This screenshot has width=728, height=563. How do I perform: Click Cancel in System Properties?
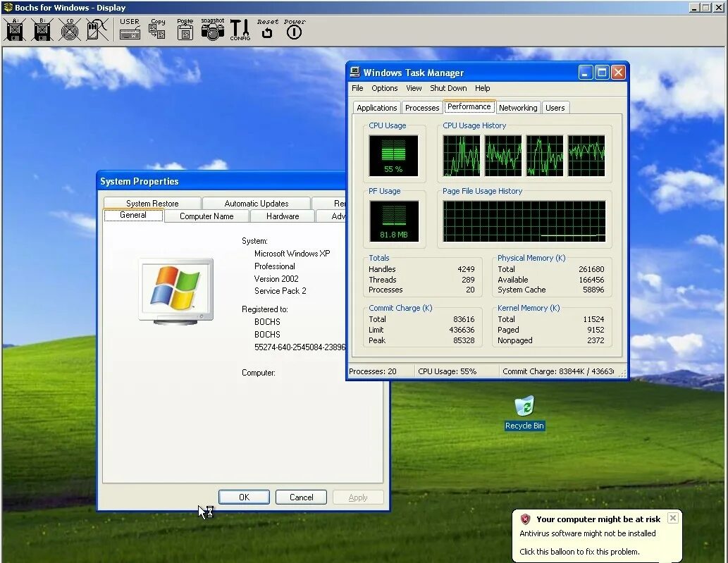point(302,497)
